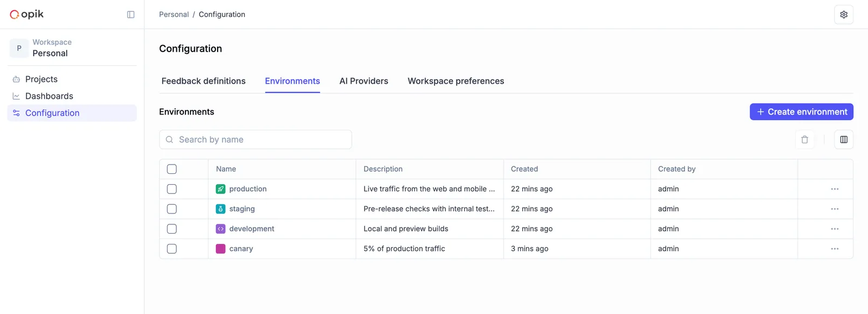
Task: Open Workspace preferences tab
Action: pyautogui.click(x=456, y=81)
